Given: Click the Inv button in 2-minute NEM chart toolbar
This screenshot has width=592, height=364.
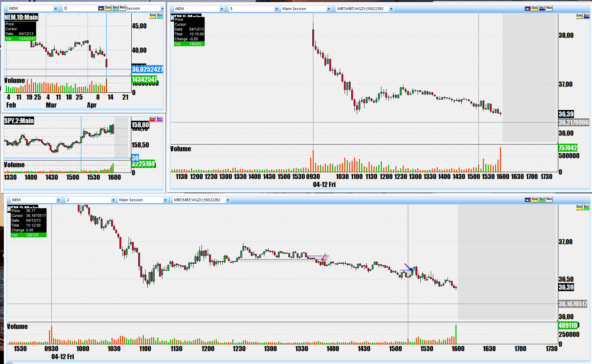Looking at the screenshot, I should pyautogui.click(x=542, y=200).
